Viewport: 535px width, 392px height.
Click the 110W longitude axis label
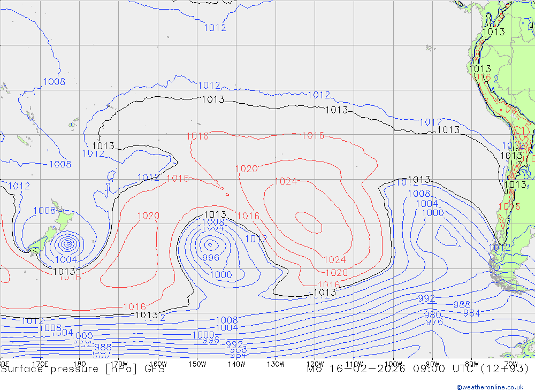click(x=354, y=364)
